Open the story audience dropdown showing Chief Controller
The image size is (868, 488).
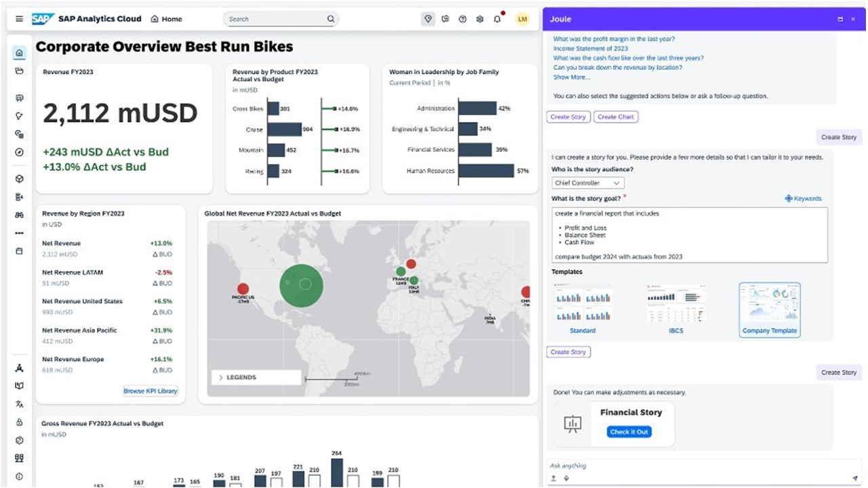click(x=587, y=182)
